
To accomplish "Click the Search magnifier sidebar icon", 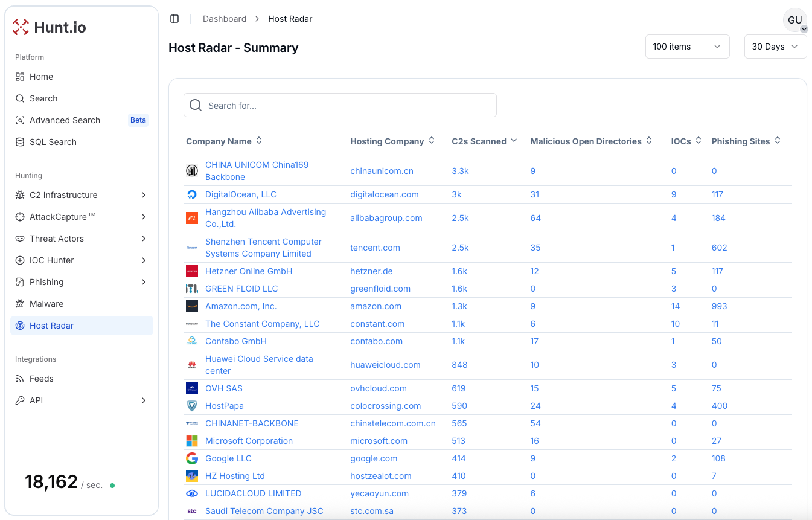I will [x=20, y=98].
